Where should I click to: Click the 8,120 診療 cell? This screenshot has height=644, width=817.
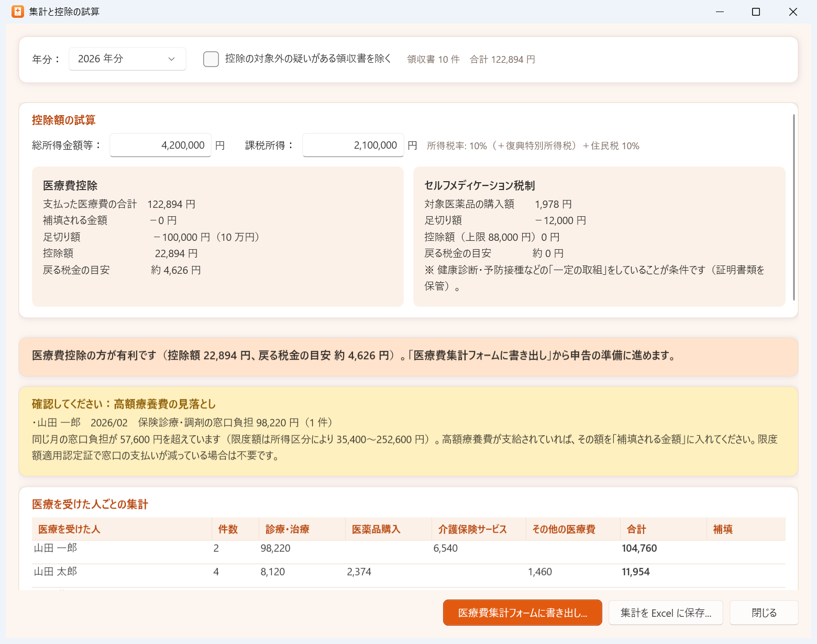click(x=272, y=572)
